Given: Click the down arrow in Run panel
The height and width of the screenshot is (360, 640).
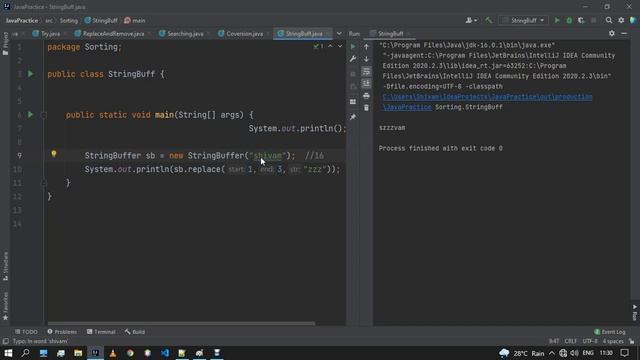Looking at the screenshot, I should coord(366,59).
